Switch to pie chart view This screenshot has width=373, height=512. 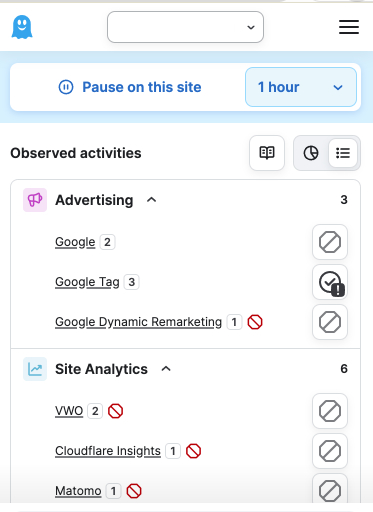pos(311,153)
